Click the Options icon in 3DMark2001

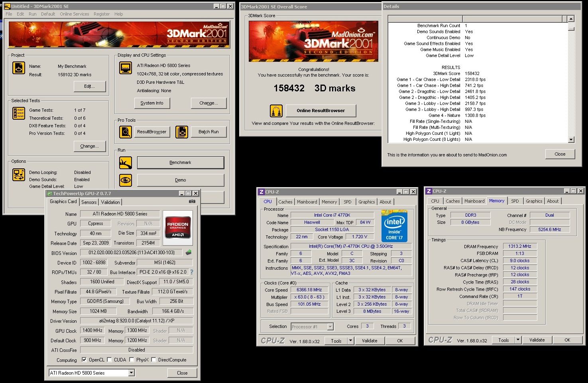[x=19, y=175]
